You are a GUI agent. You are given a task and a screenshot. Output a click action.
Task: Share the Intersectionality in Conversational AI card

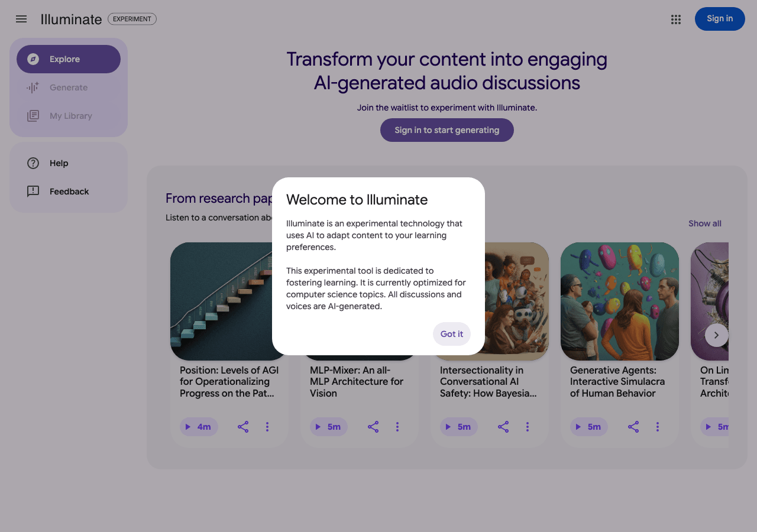click(x=503, y=427)
